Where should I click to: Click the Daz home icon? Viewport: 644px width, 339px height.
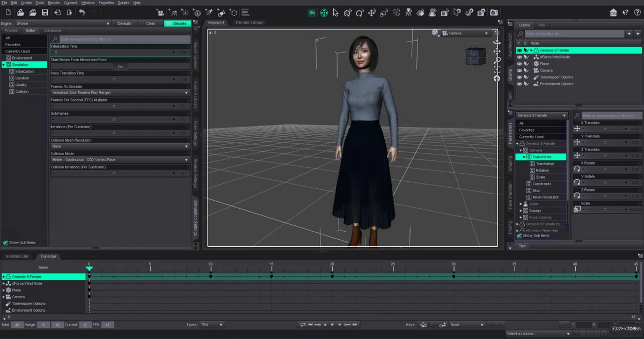click(x=614, y=12)
